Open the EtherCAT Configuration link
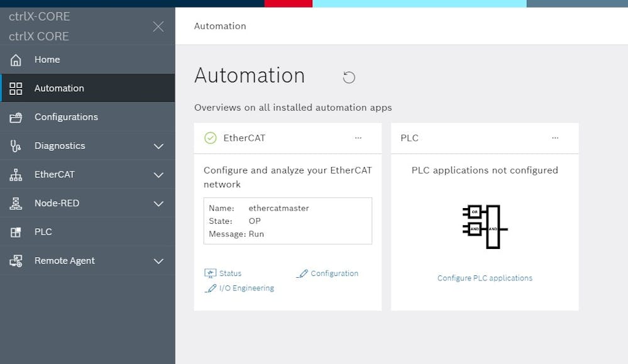This screenshot has width=628, height=364. tap(334, 273)
